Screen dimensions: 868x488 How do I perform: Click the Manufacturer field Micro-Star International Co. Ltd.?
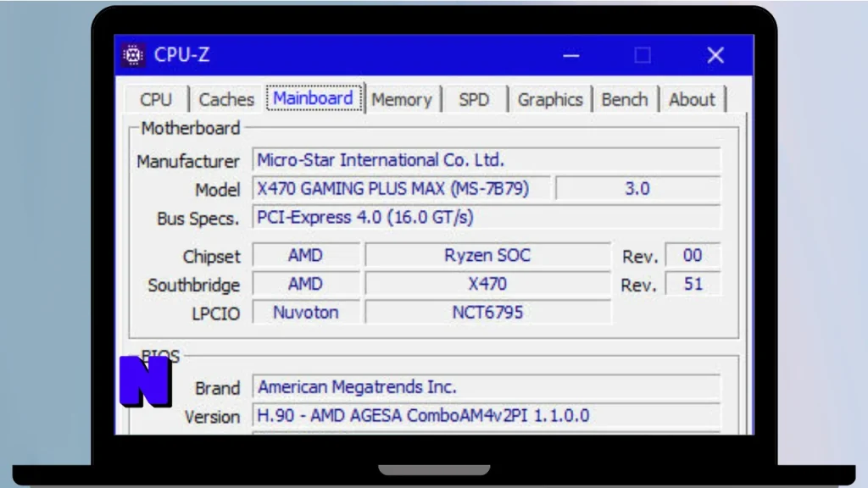pyautogui.click(x=486, y=160)
